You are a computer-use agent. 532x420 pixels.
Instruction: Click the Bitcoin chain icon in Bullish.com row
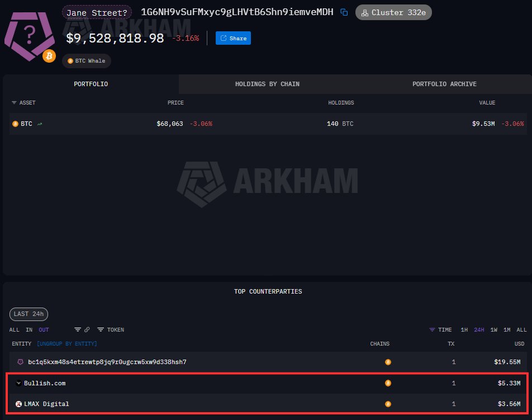click(x=388, y=383)
